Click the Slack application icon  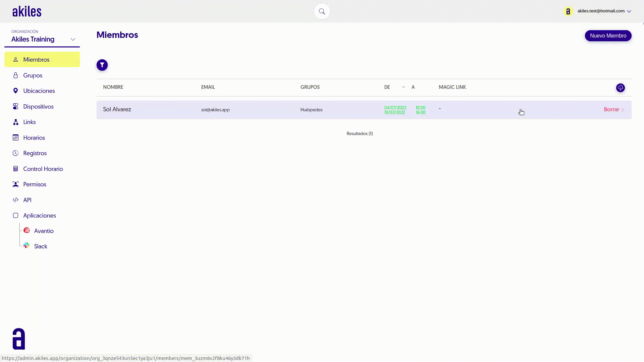pos(26,246)
